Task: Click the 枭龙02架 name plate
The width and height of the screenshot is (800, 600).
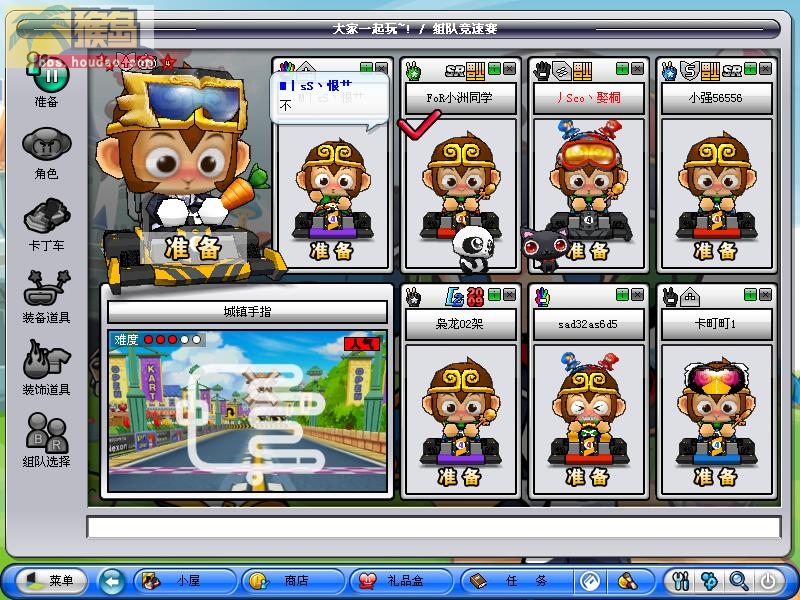Action: click(461, 324)
